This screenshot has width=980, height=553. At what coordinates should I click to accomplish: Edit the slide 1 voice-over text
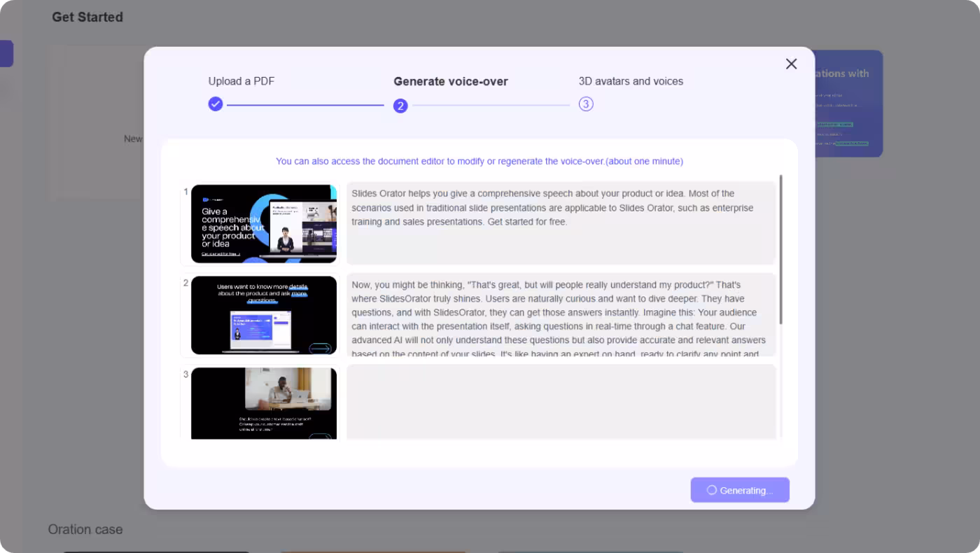click(x=561, y=223)
